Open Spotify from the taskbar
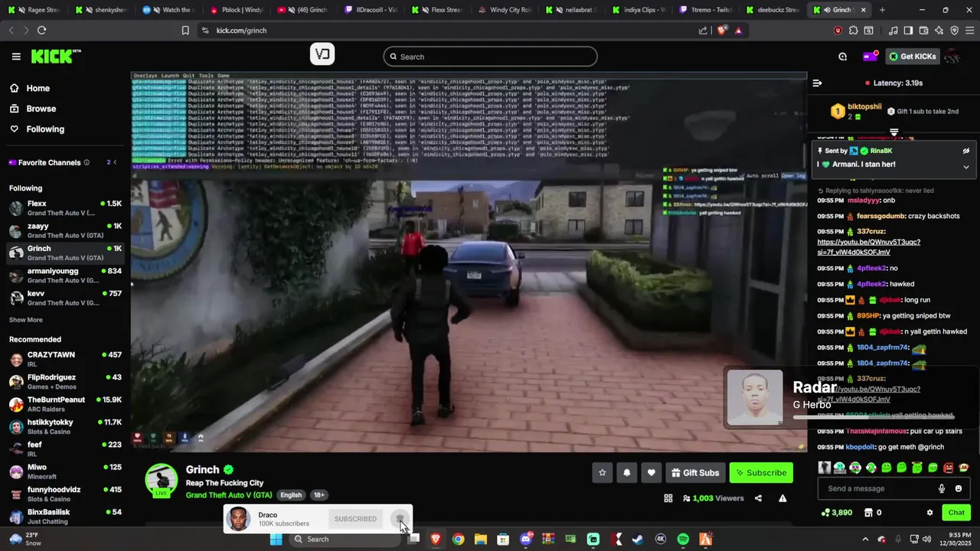 pos(683,540)
